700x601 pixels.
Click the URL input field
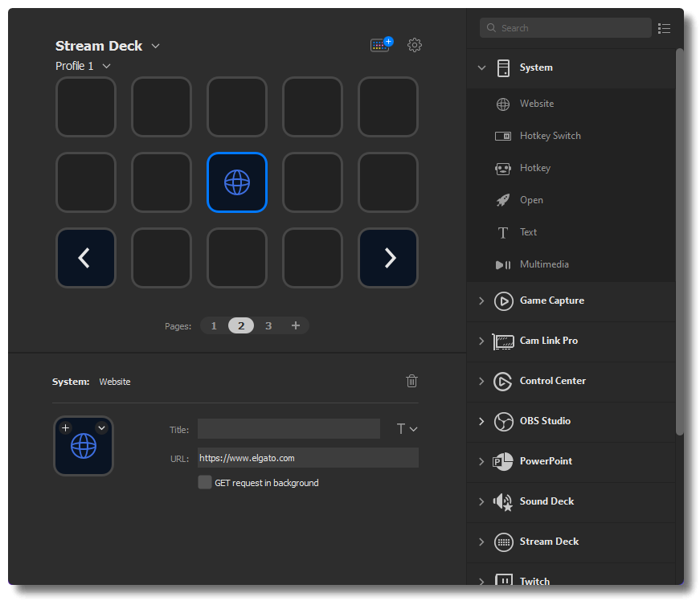coord(308,458)
